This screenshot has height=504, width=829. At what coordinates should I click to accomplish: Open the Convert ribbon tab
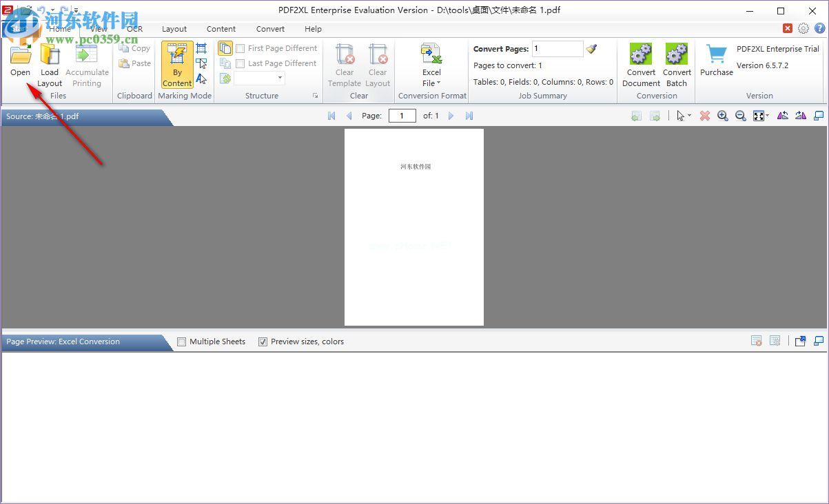(270, 29)
